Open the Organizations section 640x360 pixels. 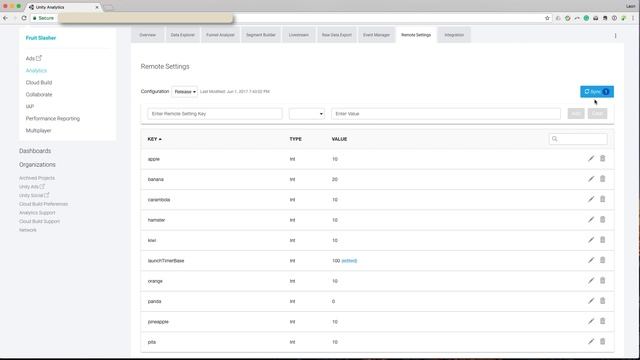[x=37, y=165]
